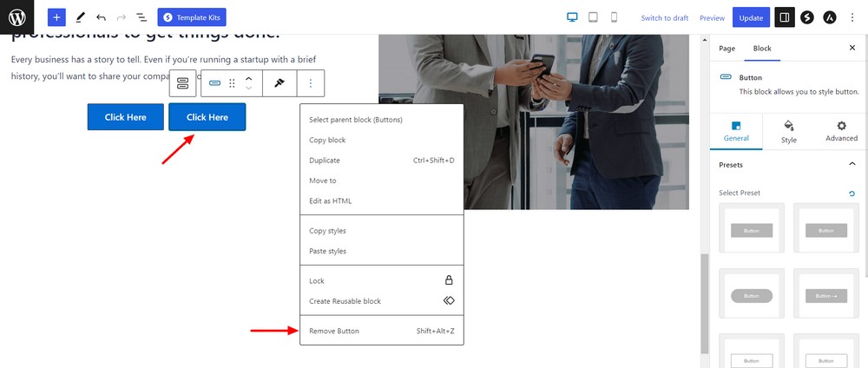
Task: Toggle the block inserter plus button
Action: pos(56,17)
